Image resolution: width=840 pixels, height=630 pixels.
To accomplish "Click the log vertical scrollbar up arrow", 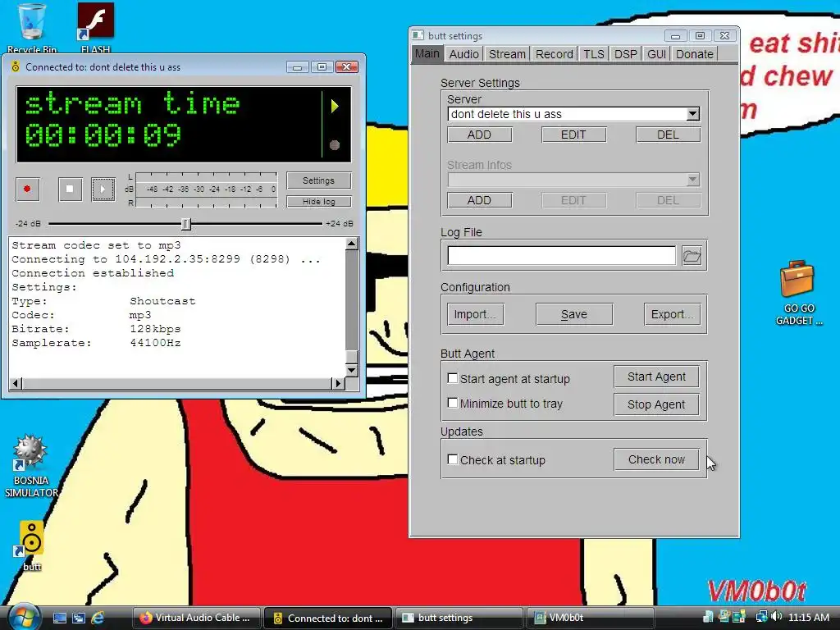I will tap(351, 244).
